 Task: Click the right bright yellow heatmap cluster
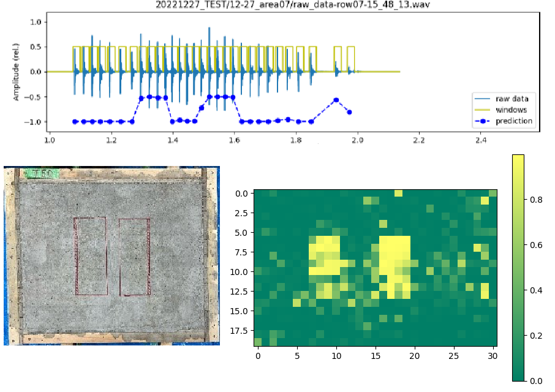click(395, 251)
